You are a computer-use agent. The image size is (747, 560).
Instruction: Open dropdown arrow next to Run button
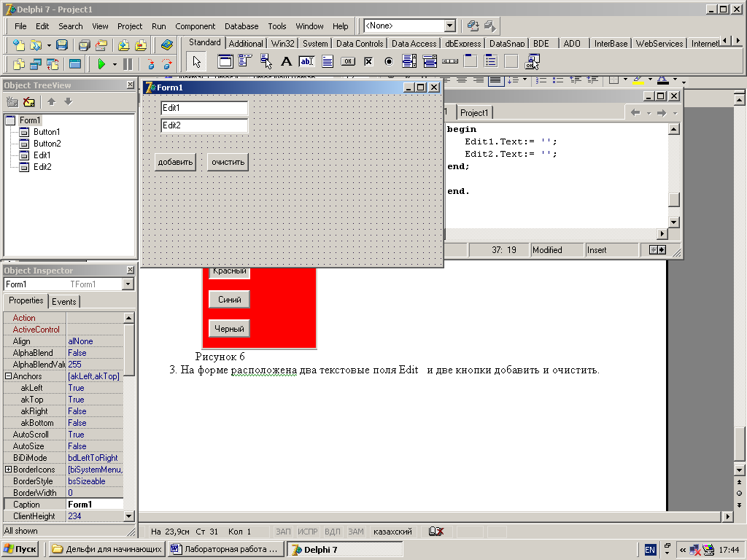pos(115,64)
